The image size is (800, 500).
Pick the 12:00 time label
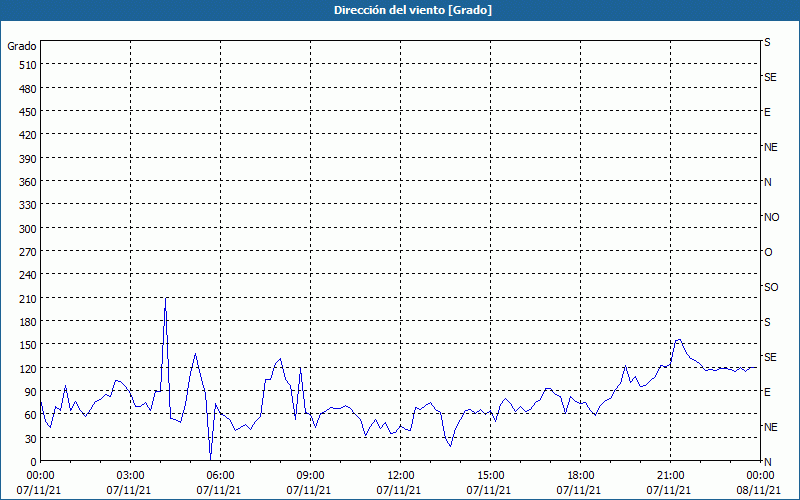point(401,476)
